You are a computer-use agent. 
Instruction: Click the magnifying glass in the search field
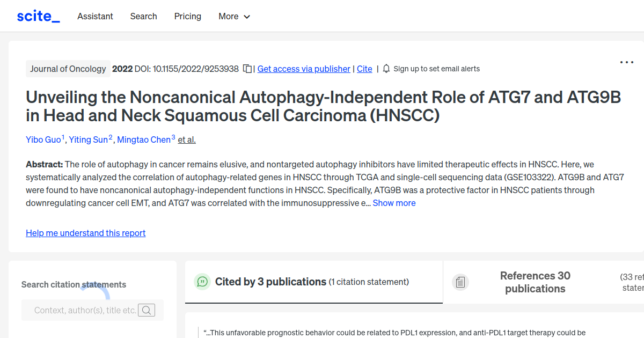click(x=147, y=310)
